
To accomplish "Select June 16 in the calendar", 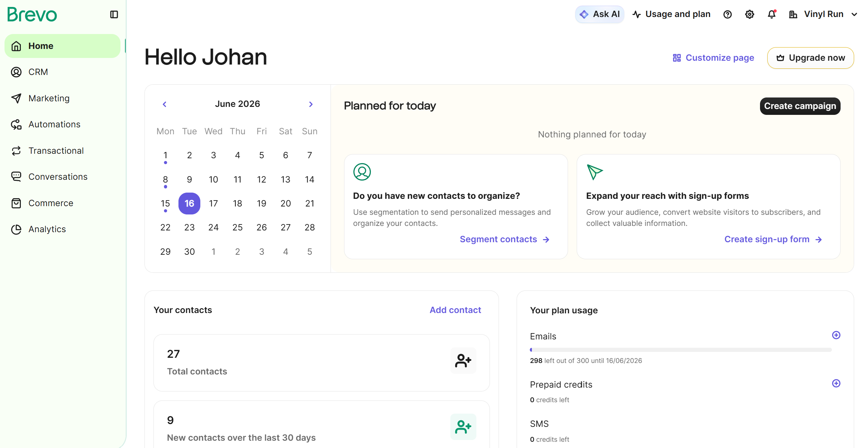I will click(189, 203).
